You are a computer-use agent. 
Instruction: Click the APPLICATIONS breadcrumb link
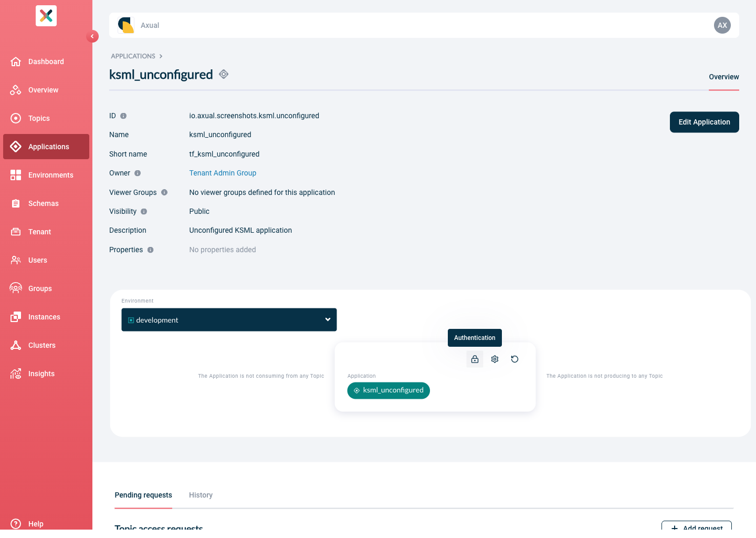pyautogui.click(x=133, y=56)
